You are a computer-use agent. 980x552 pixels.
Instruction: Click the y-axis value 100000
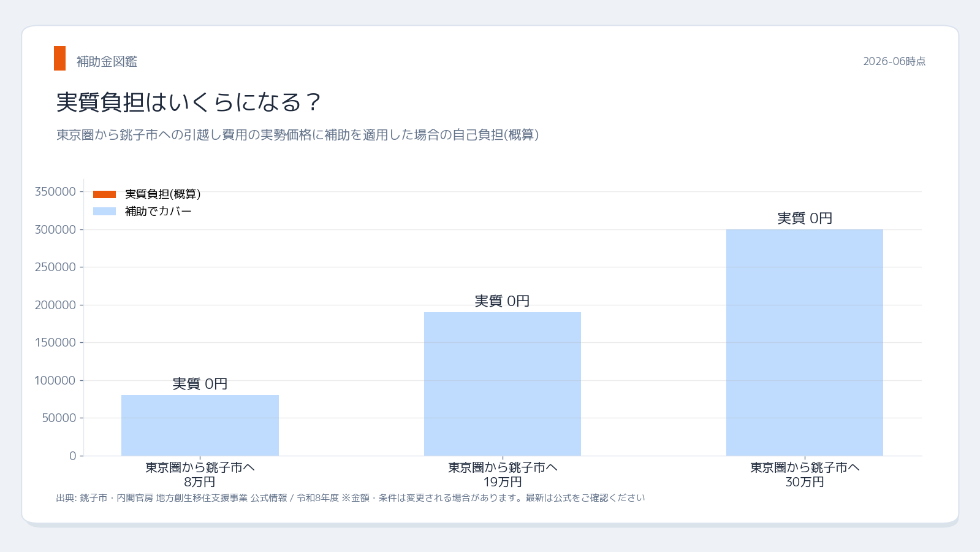click(x=55, y=380)
